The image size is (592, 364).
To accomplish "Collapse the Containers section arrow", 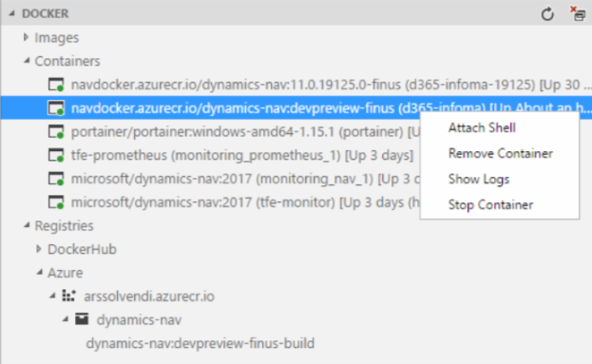I will click(27, 61).
